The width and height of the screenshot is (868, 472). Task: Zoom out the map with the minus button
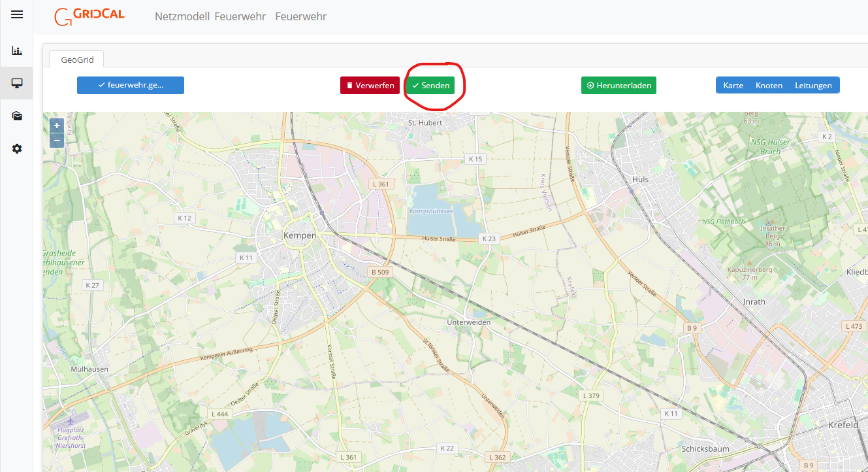(x=57, y=140)
